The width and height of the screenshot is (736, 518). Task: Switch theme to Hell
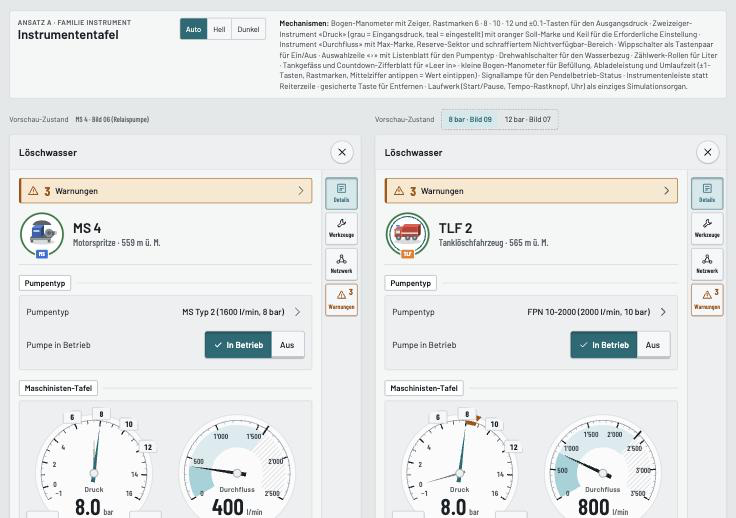click(x=219, y=29)
